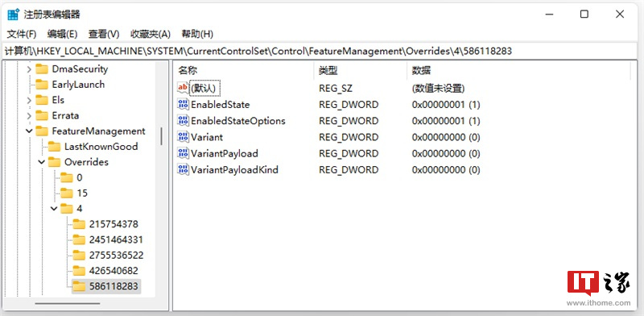Image resolution: width=644 pixels, height=316 pixels.
Task: Click the Registry Editor title bar icon
Action: [13, 15]
